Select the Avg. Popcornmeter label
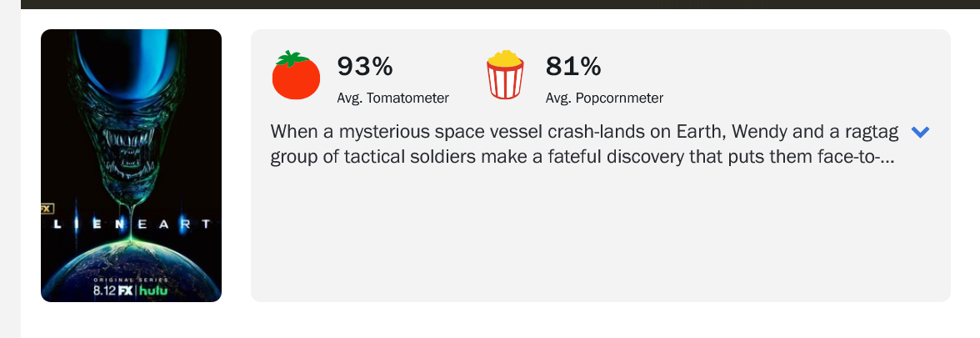The height and width of the screenshot is (338, 980). [x=604, y=98]
